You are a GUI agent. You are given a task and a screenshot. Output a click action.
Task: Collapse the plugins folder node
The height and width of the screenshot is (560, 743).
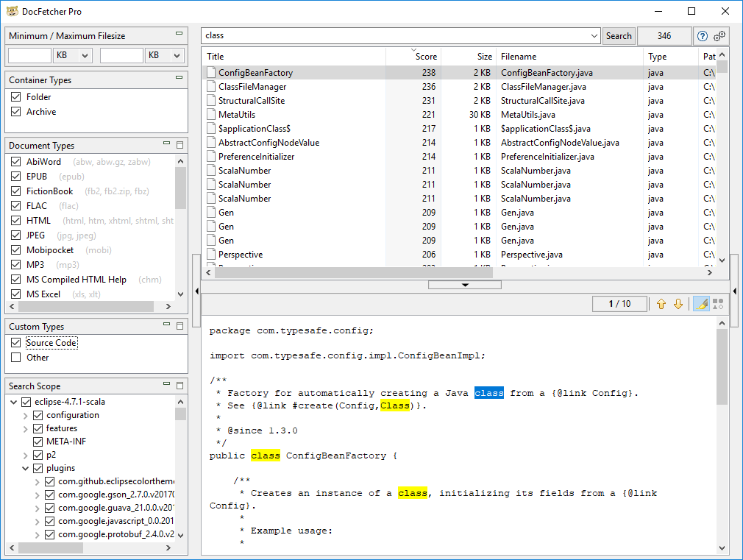pyautogui.click(x=26, y=469)
